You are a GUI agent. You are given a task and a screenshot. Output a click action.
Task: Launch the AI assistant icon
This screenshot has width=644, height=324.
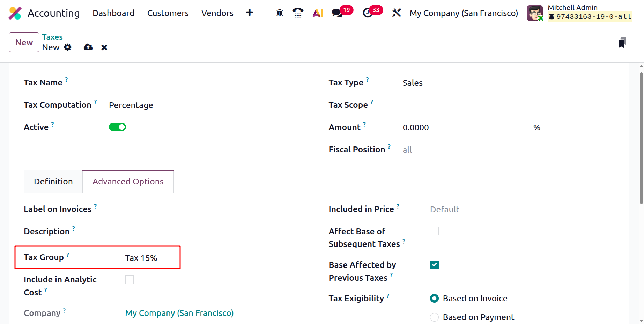tap(318, 13)
